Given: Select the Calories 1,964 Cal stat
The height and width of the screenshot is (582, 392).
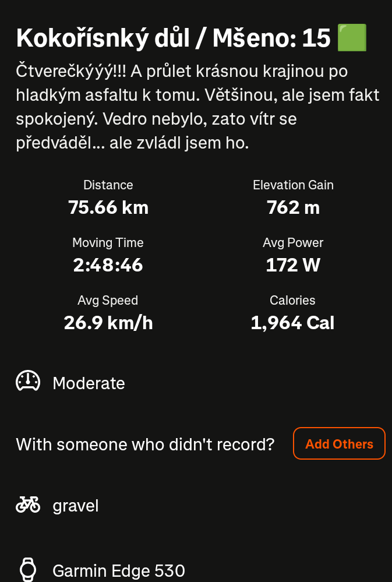Looking at the screenshot, I should (292, 313).
